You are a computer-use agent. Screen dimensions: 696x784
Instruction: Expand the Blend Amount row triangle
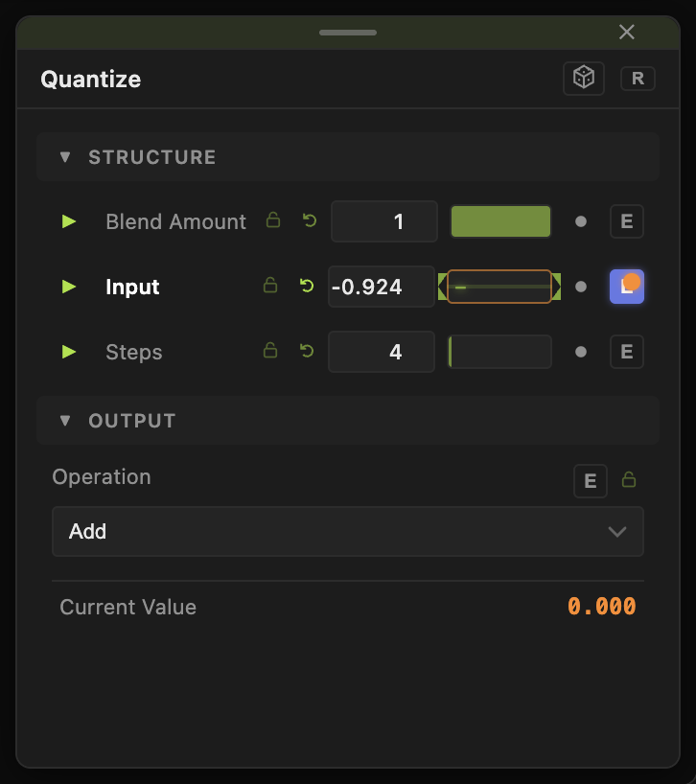[68, 221]
